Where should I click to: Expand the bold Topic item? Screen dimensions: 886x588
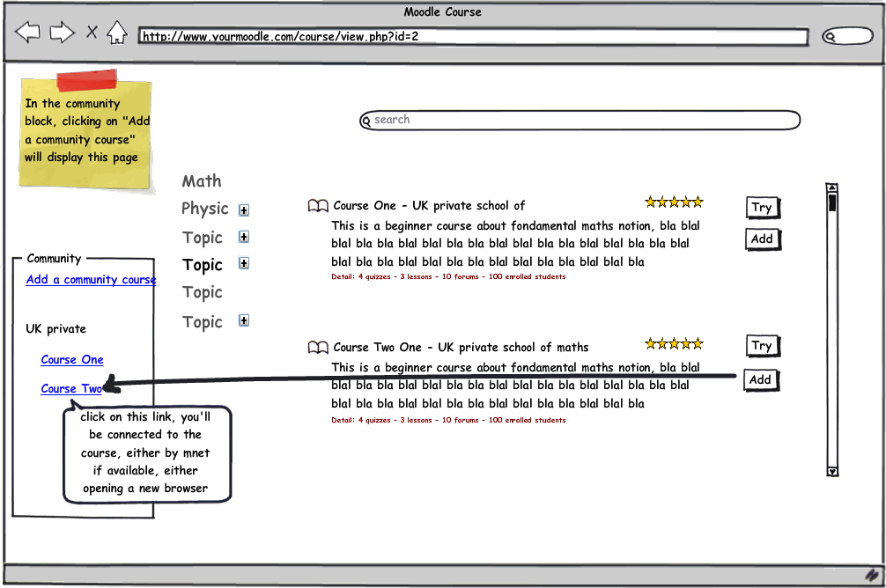coord(244,263)
